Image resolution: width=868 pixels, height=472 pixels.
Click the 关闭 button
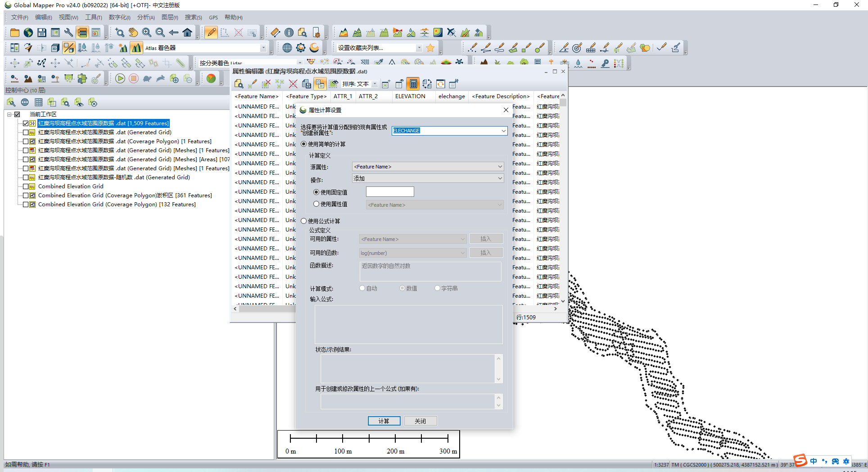(420, 421)
